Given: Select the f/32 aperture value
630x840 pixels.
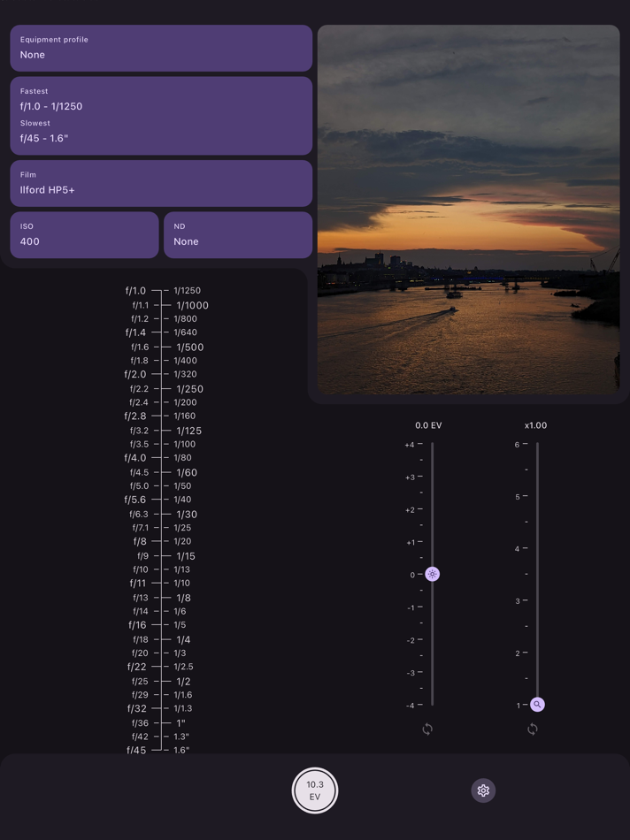Looking at the screenshot, I should 137,708.
